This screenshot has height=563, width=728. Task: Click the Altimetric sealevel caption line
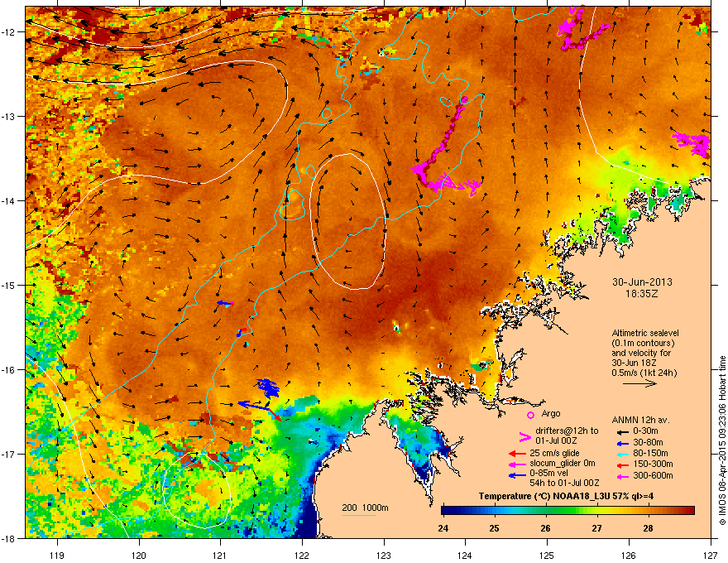(x=645, y=333)
